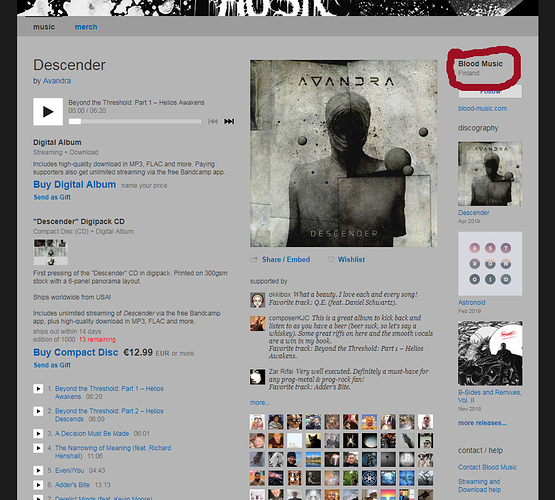Send digital album as gift
555x500 pixels.
(52, 197)
